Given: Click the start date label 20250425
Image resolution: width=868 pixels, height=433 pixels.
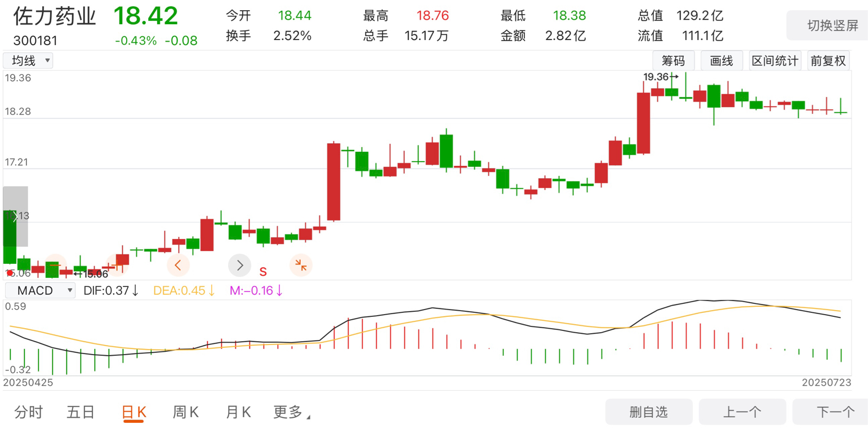Looking at the screenshot, I should click(28, 383).
